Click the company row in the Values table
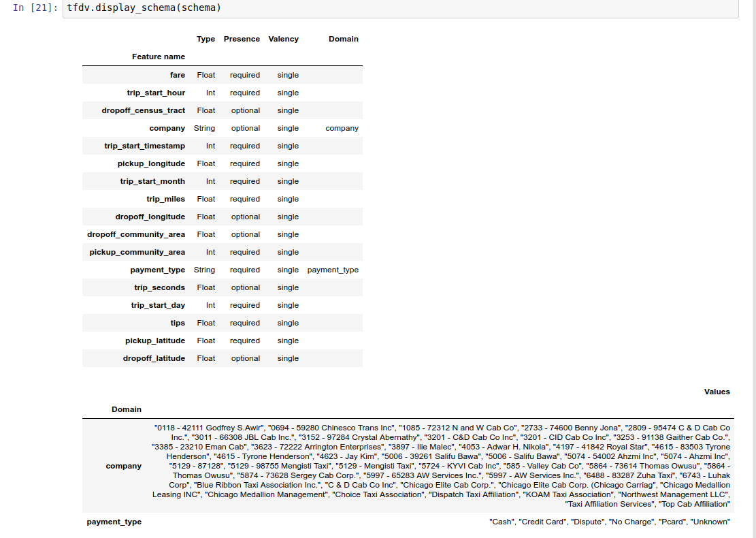 [124, 466]
